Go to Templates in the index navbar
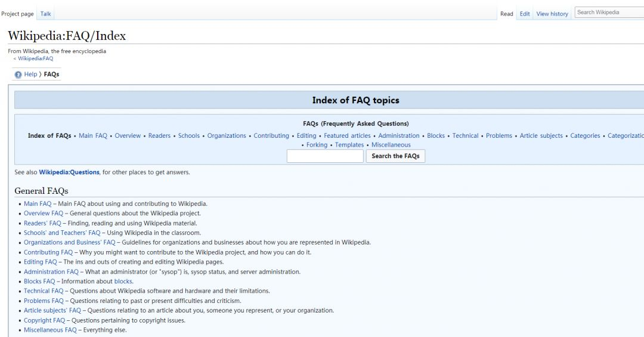Screen dimensions: 644x337 349,145
